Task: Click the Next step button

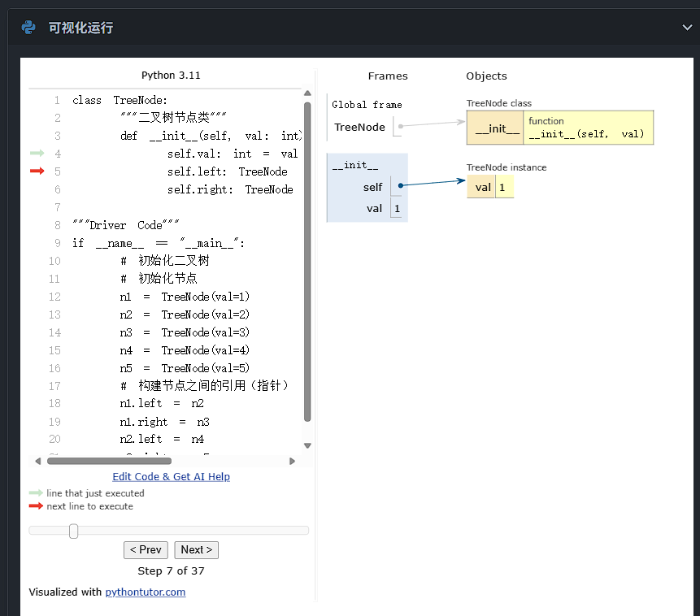Action: tap(197, 550)
